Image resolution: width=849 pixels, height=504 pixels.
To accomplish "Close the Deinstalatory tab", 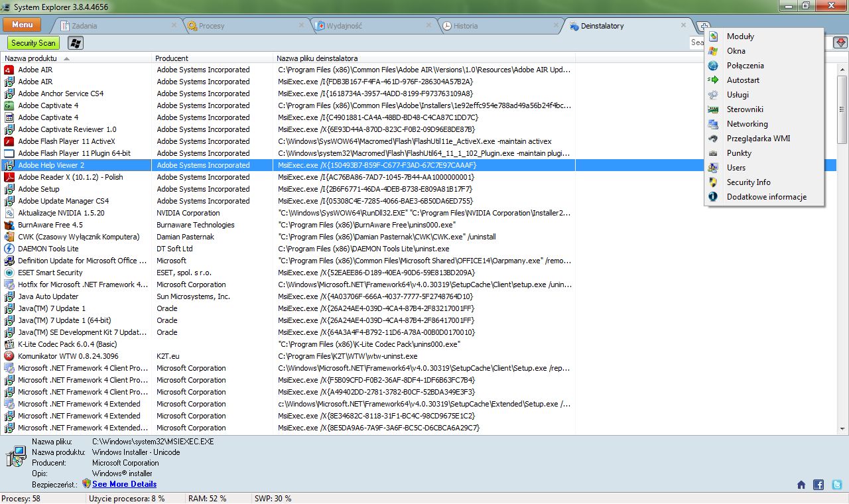I will [x=683, y=25].
